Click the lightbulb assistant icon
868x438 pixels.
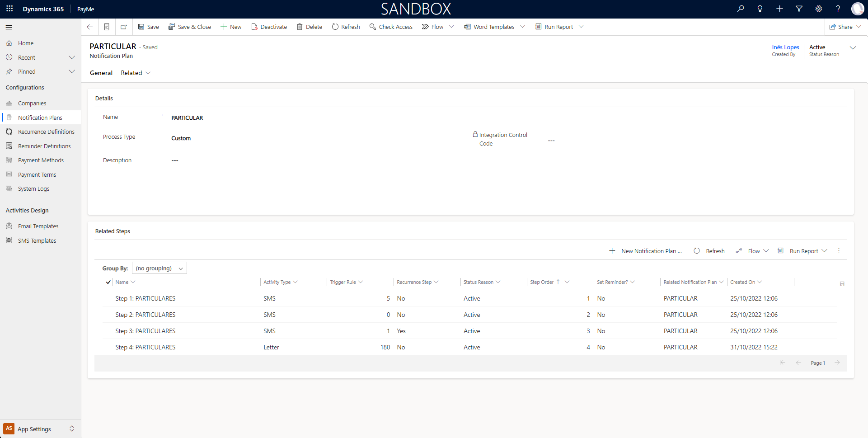[x=760, y=9]
